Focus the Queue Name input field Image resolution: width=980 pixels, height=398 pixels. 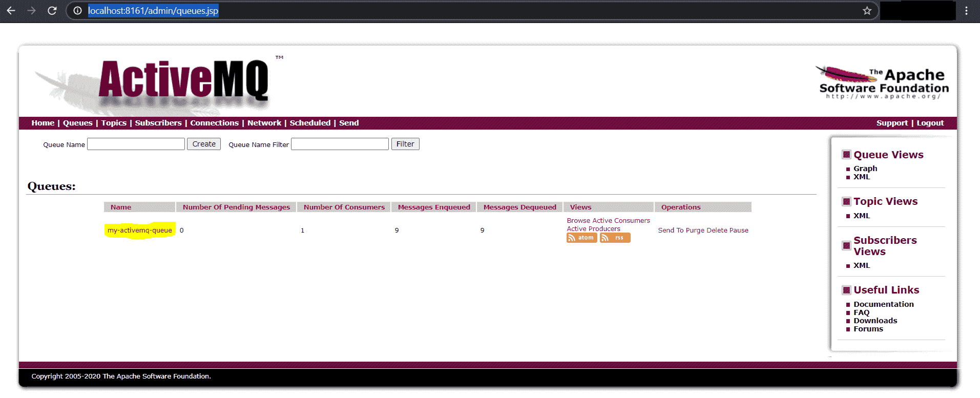point(136,144)
